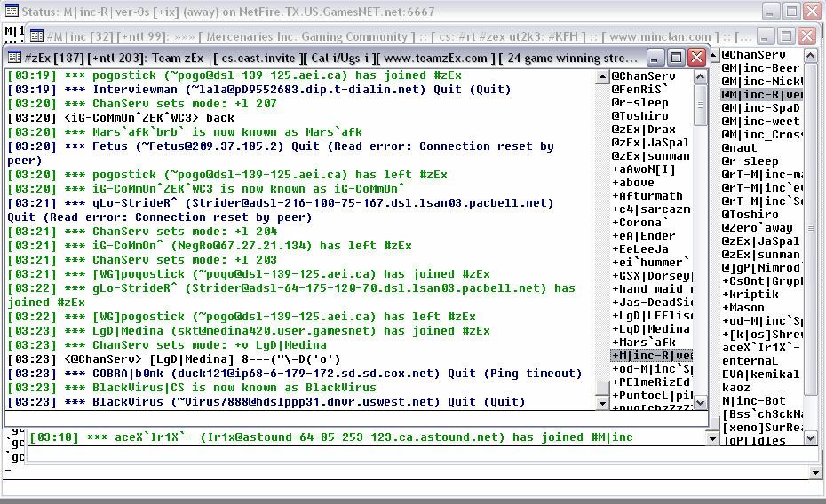The image size is (826, 504).
Task: Minimize the Status window
Action: pyautogui.click(x=771, y=11)
